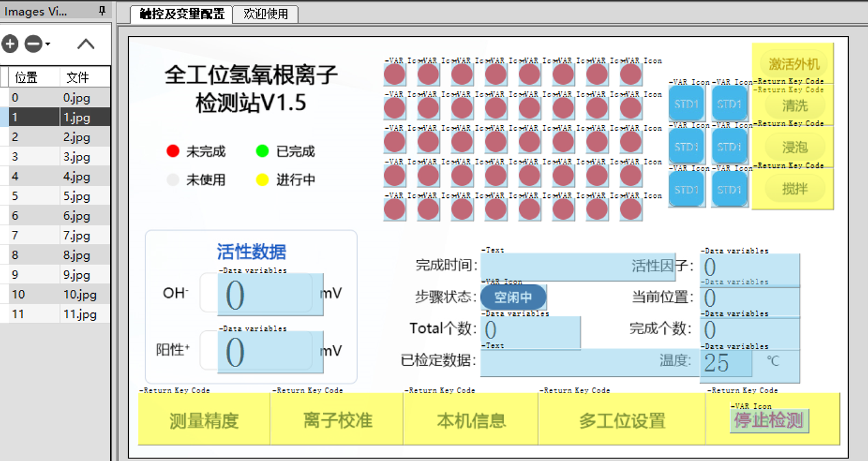Click the grey 未使用 color dot
Image resolution: width=868 pixels, height=461 pixels.
point(172,180)
